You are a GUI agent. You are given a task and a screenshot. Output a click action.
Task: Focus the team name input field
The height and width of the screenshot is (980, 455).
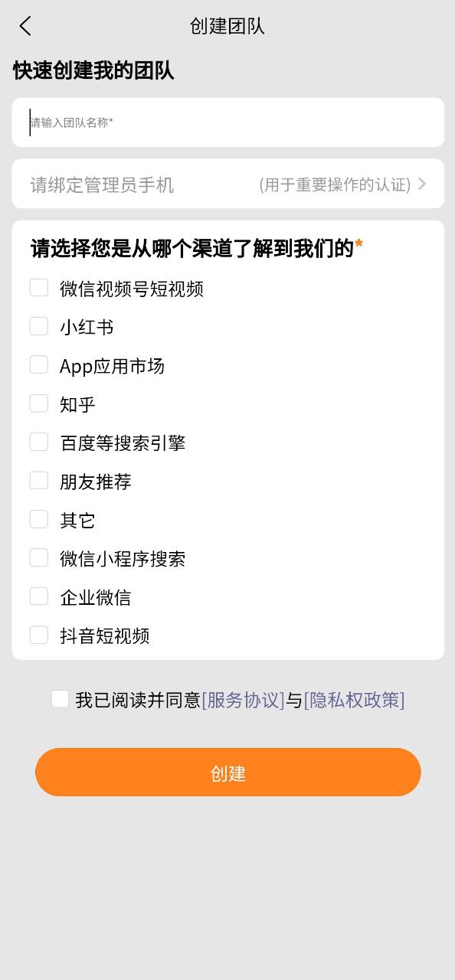coord(227,122)
